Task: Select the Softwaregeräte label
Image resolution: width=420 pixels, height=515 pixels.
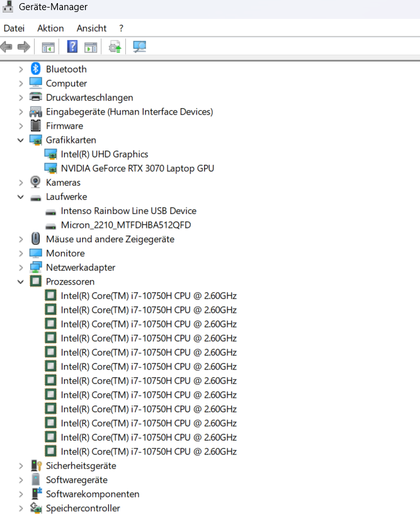Action: pyautogui.click(x=77, y=480)
